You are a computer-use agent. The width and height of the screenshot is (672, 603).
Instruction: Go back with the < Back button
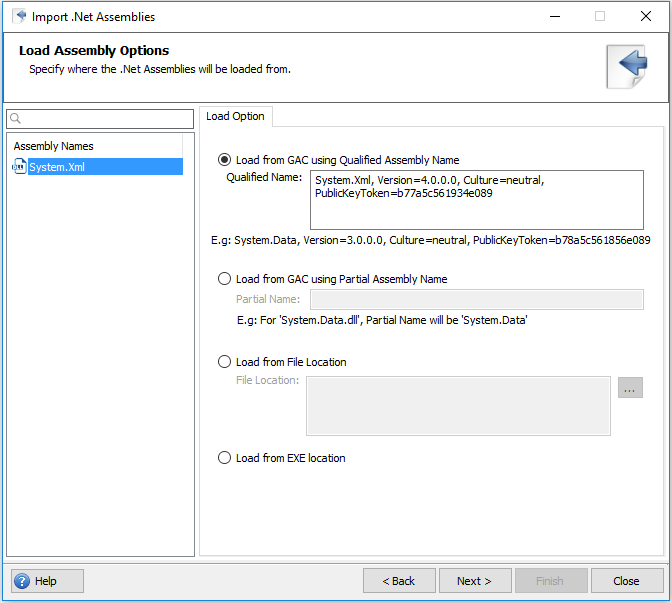pos(398,581)
